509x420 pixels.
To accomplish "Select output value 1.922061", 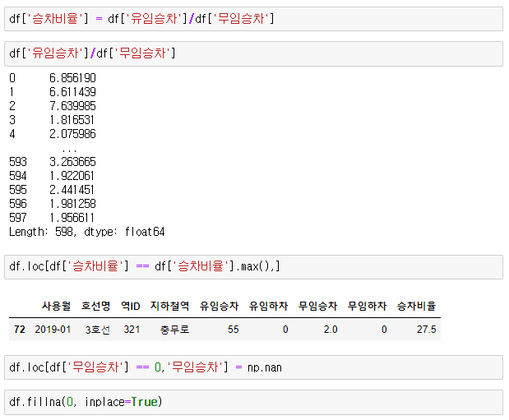I will 72,176.
